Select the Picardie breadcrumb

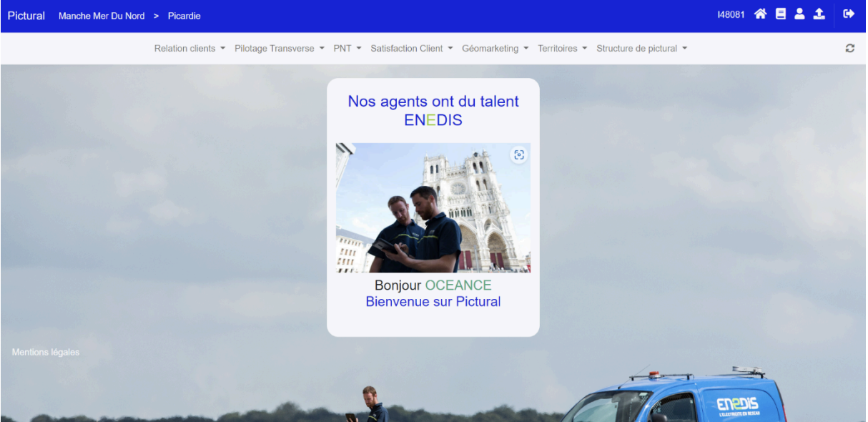coord(184,16)
